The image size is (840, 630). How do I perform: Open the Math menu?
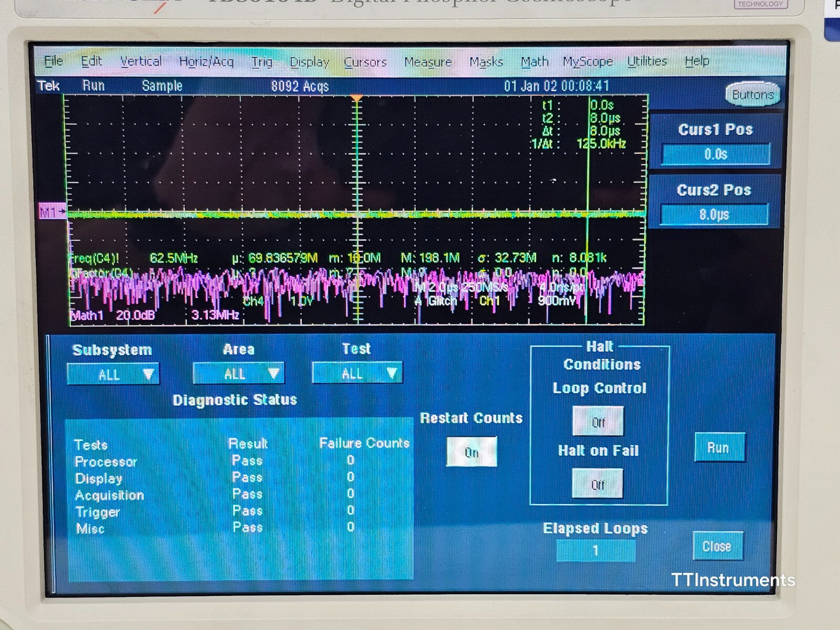[x=534, y=61]
